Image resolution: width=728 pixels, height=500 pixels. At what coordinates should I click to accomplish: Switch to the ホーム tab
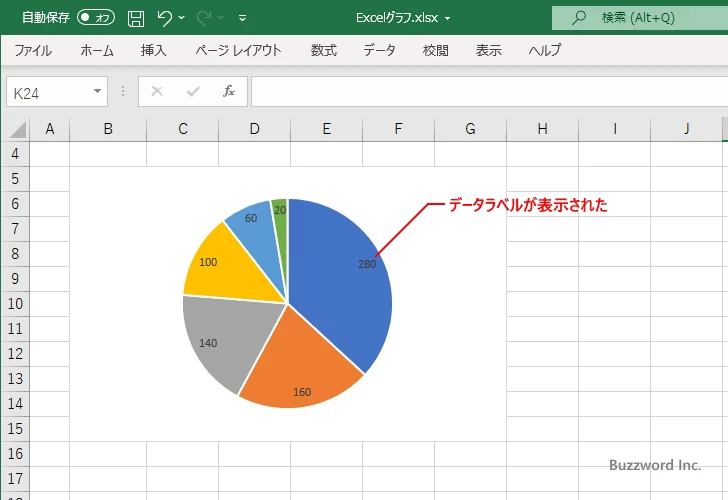tap(97, 50)
